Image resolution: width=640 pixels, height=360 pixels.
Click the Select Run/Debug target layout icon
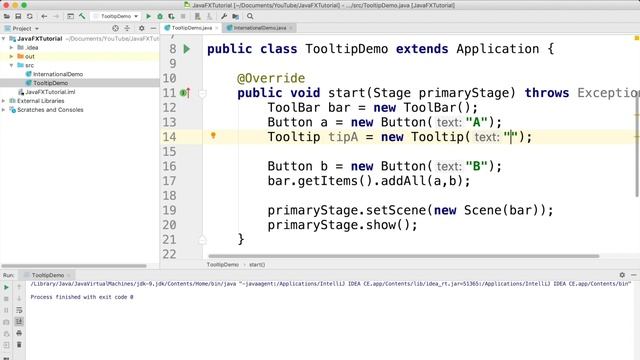click(71, 16)
